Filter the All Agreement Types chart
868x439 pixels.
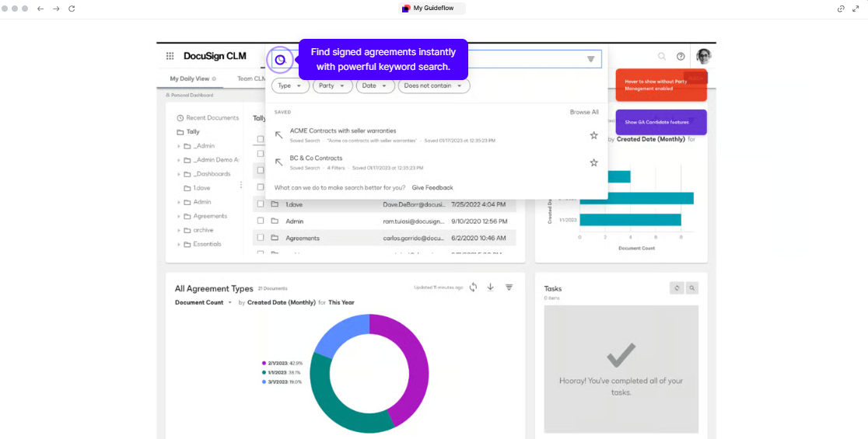(x=509, y=287)
